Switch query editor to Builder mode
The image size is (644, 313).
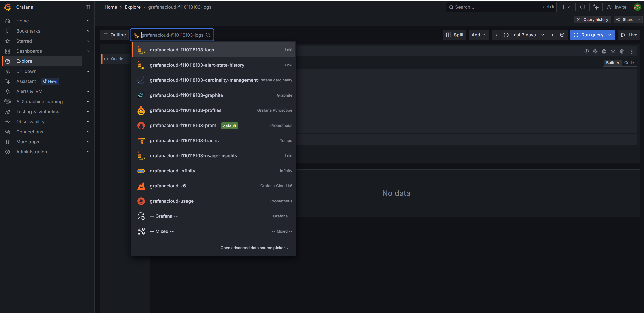tap(612, 63)
